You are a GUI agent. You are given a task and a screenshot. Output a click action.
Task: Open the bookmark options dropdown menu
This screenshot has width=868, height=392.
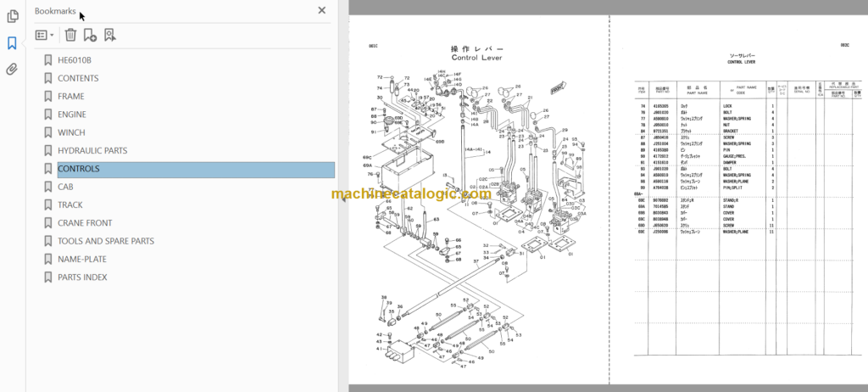click(x=44, y=35)
